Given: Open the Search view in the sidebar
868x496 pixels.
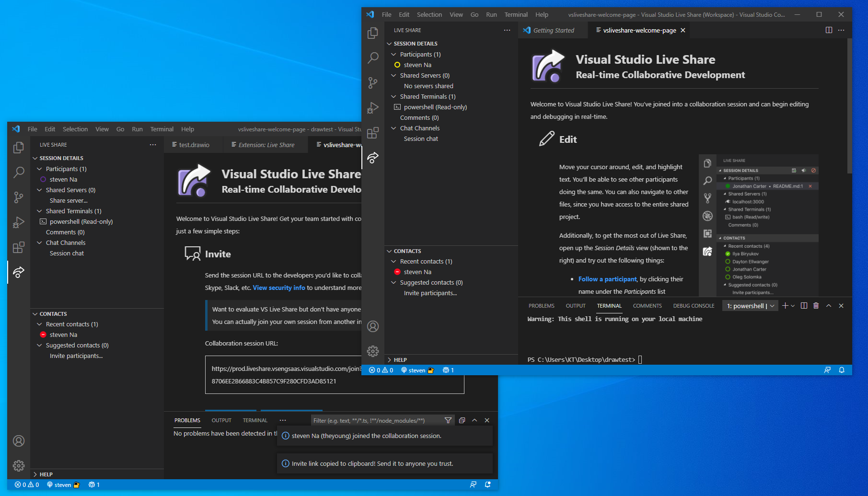Looking at the screenshot, I should (373, 58).
